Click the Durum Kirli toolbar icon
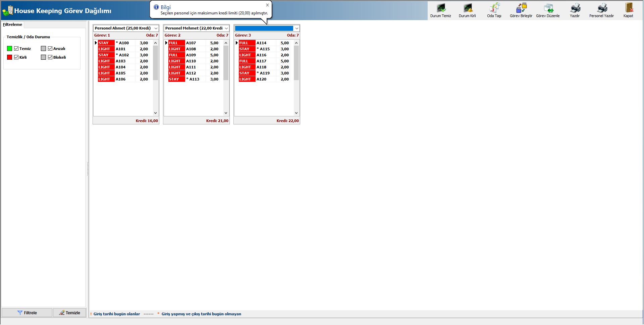This screenshot has width=644, height=325. 467,8
